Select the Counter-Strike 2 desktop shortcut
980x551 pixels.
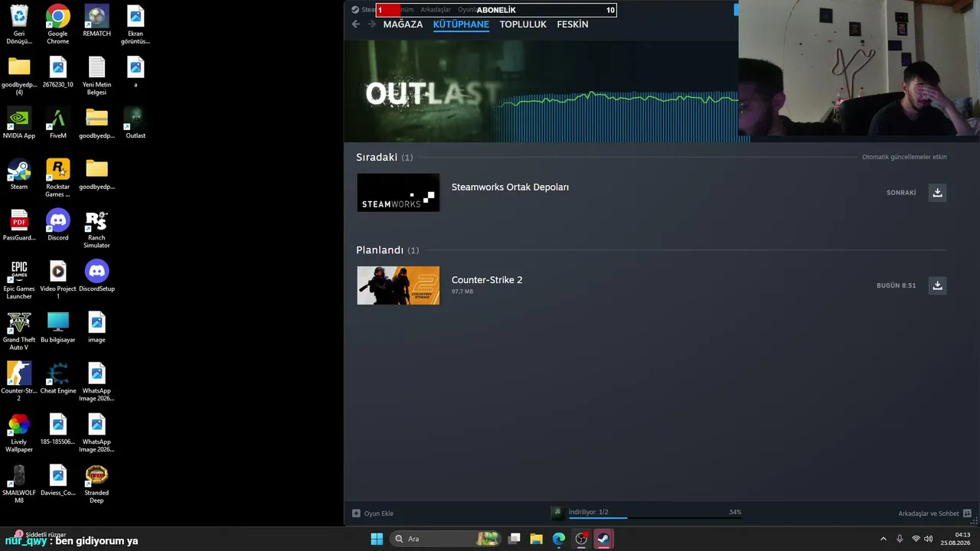[19, 382]
